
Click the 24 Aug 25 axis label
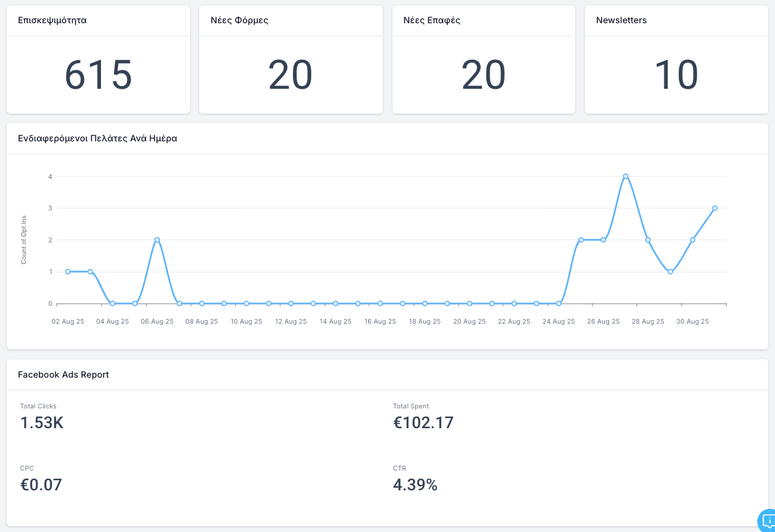pyautogui.click(x=559, y=321)
